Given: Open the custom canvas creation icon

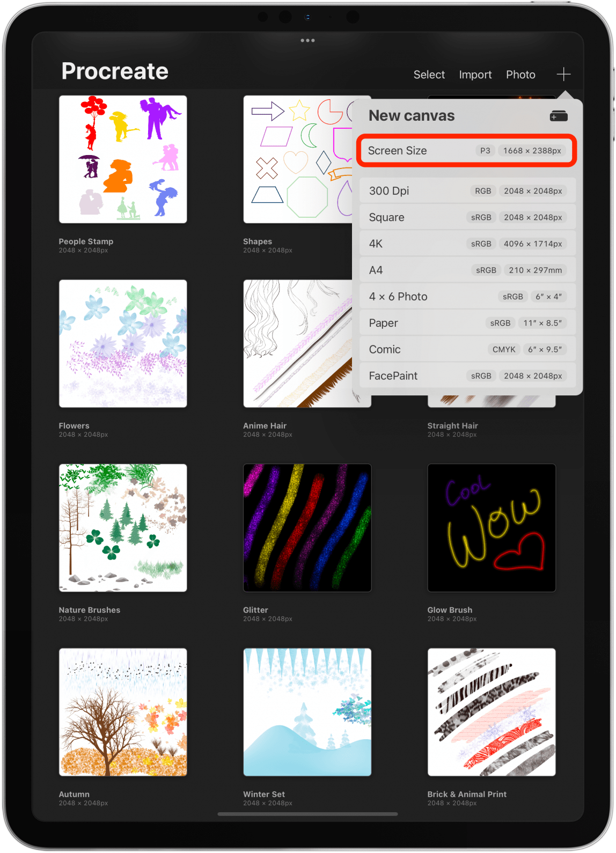Looking at the screenshot, I should (x=559, y=116).
